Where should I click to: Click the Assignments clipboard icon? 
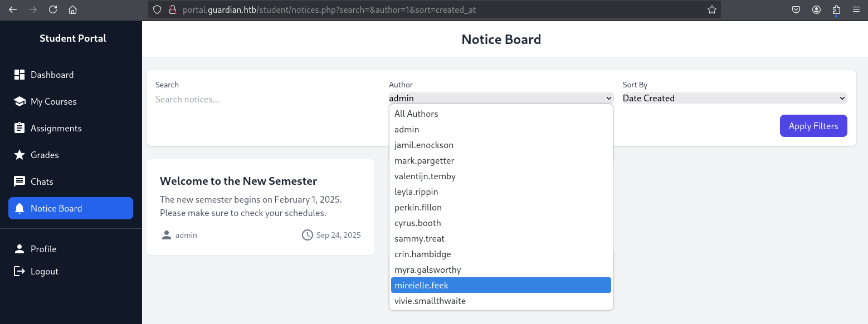click(x=19, y=128)
